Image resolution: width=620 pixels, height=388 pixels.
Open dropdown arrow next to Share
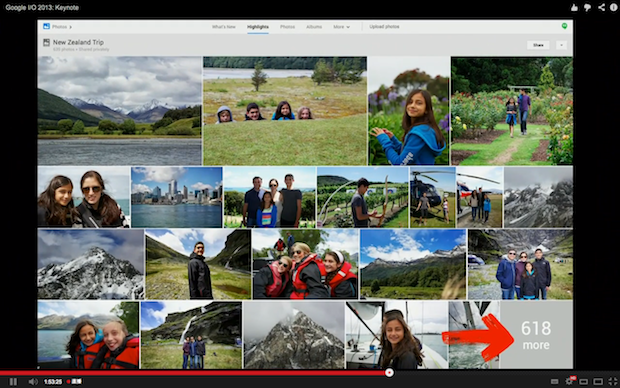click(561, 45)
